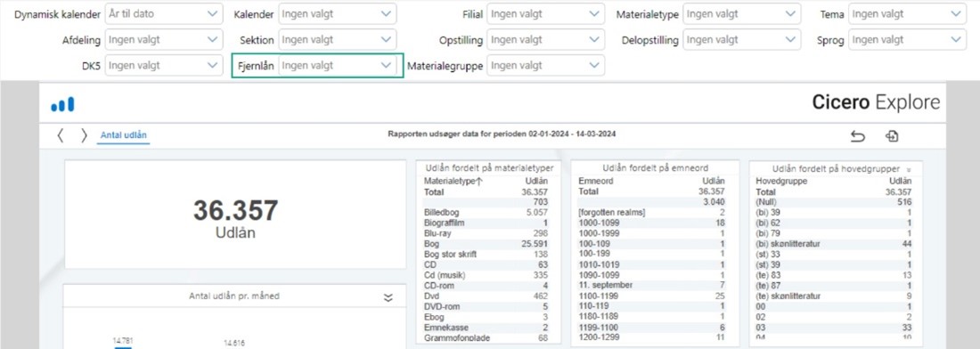Click the 14.616 bar value label

pos(235,343)
